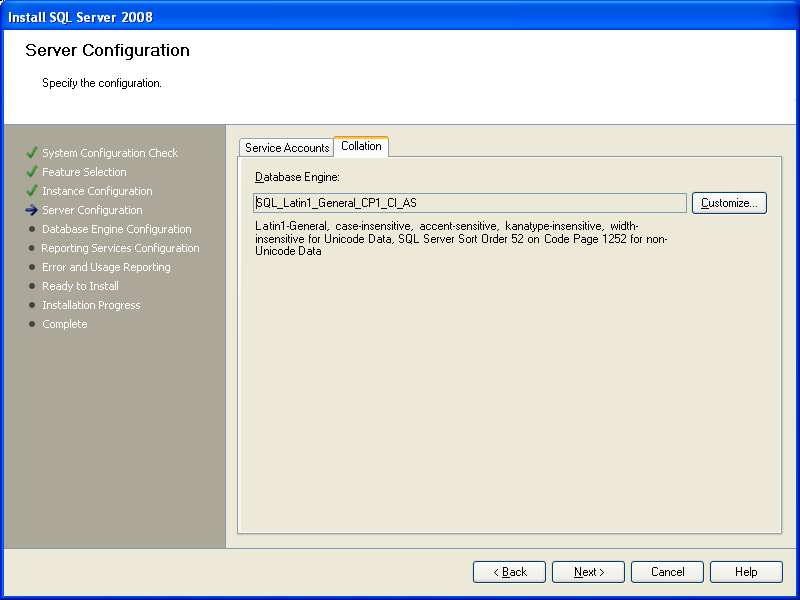Open Help for this setup page
This screenshot has width=800, height=600.
pos(746,572)
